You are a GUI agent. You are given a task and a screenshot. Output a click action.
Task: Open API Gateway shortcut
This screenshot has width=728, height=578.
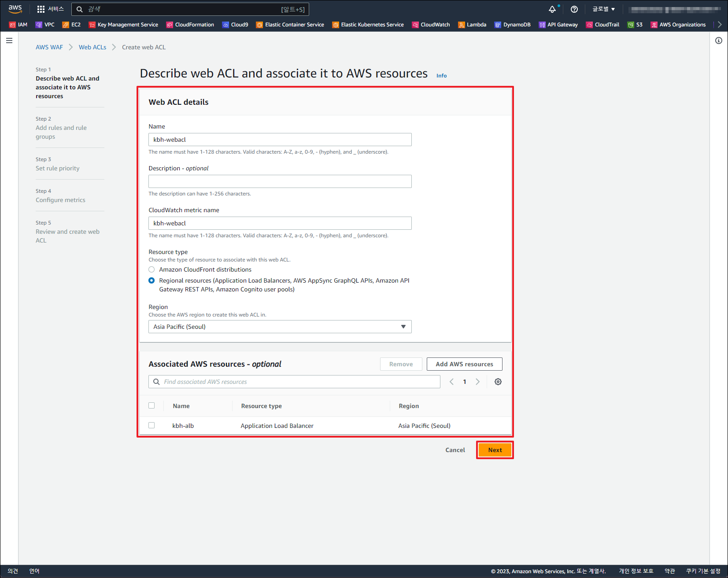(x=558, y=25)
